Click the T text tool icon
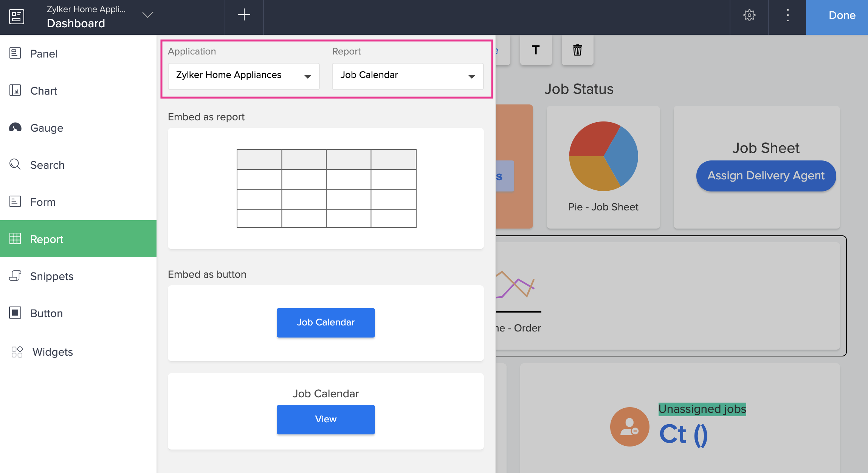Viewport: 868px width, 473px height. (x=536, y=50)
